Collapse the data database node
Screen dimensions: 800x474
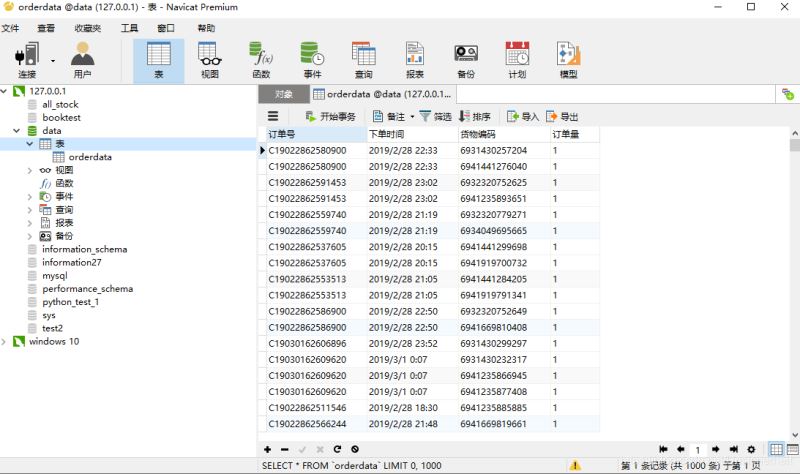[x=17, y=131]
